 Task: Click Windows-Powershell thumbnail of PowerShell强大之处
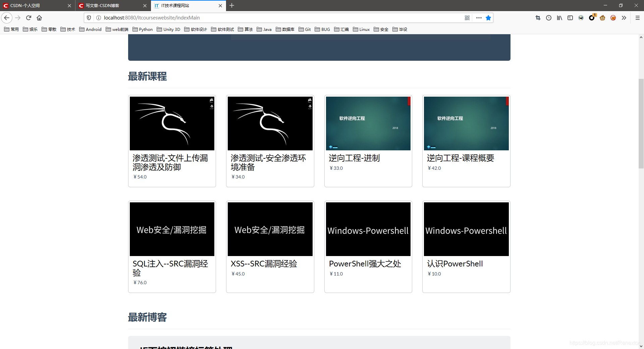tap(368, 229)
